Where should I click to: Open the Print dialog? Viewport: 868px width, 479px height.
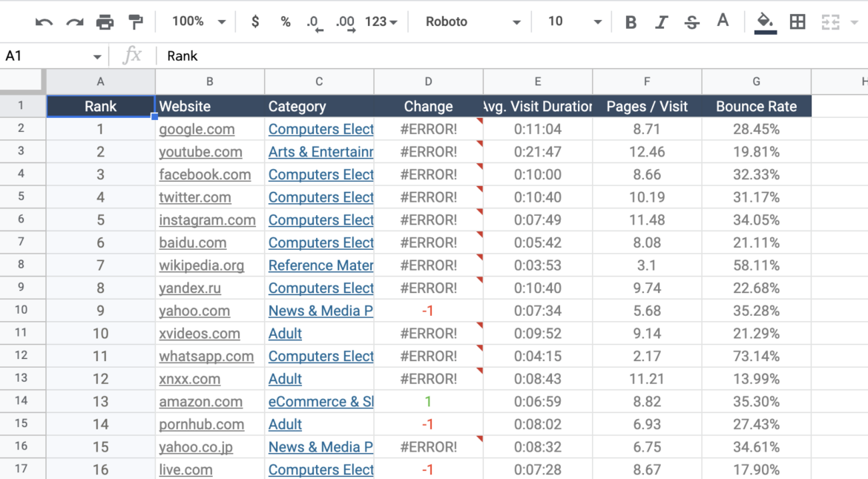[x=105, y=22]
